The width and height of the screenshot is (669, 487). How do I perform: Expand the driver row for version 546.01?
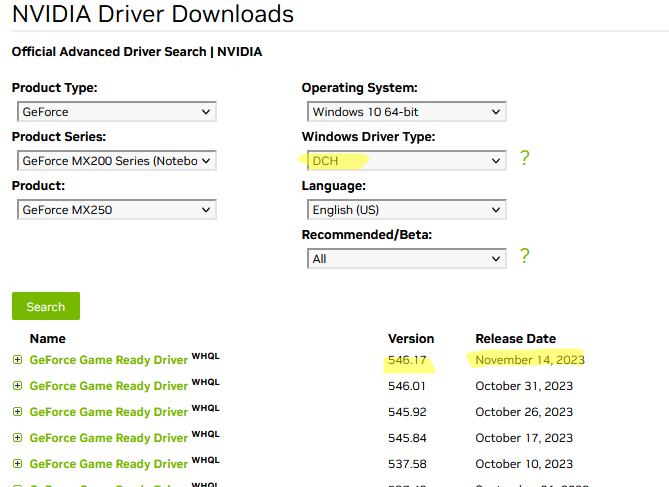17,386
